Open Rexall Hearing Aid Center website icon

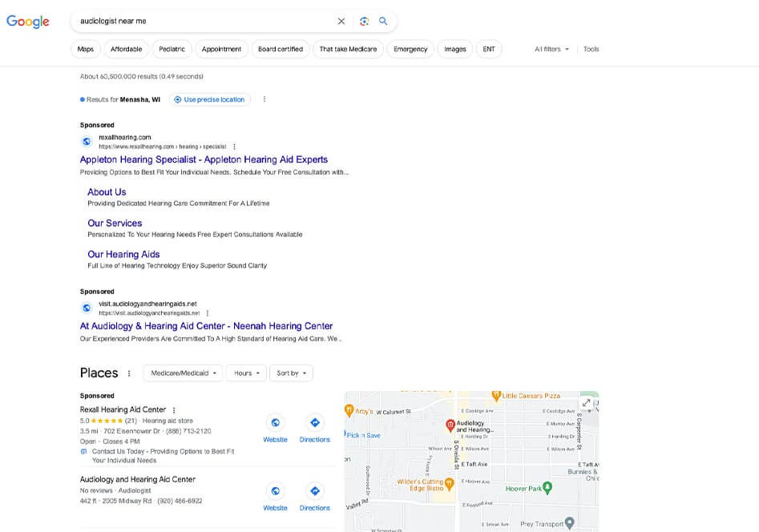click(x=275, y=423)
